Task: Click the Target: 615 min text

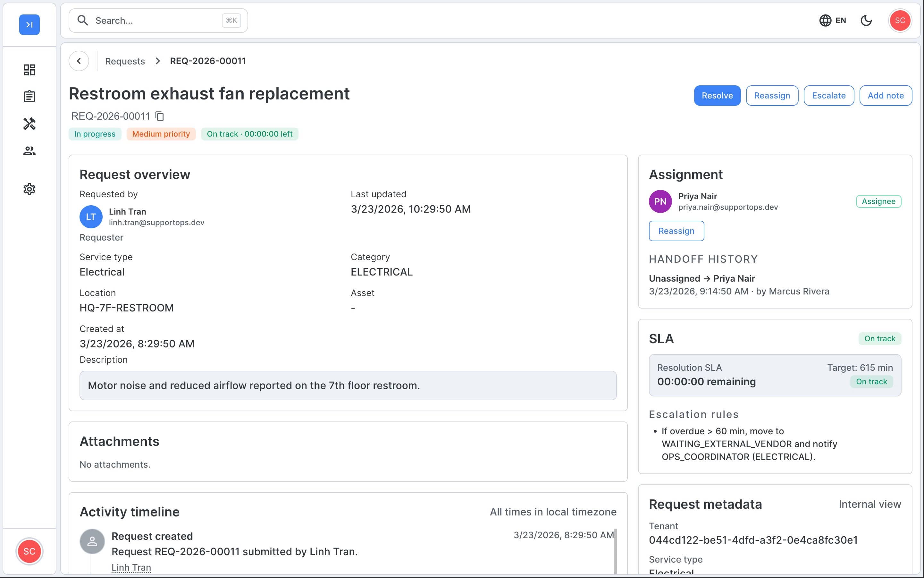Action: [x=860, y=368]
